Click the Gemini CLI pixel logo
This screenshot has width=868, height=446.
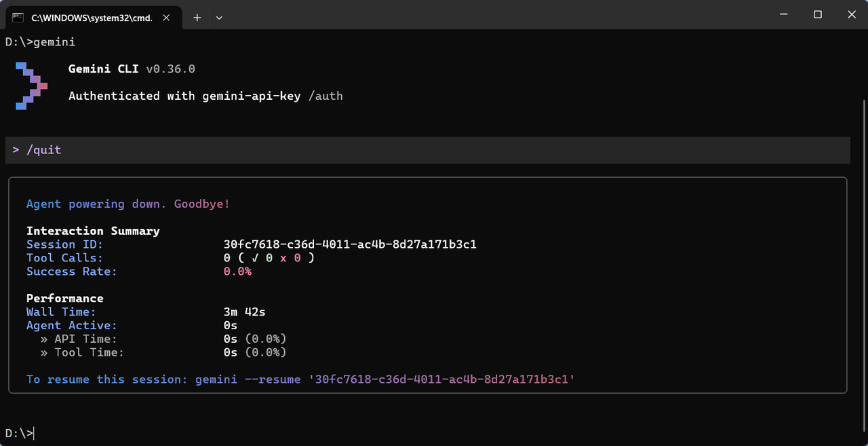click(31, 86)
